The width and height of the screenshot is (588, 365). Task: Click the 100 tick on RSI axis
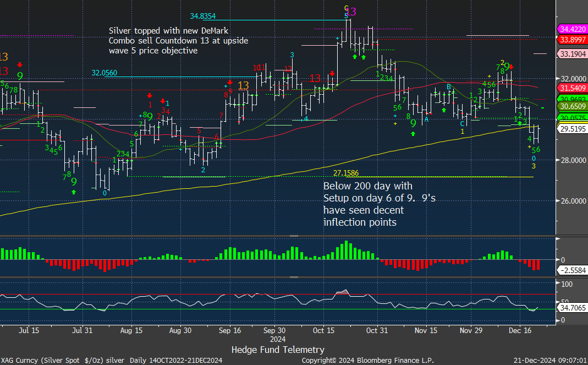[x=567, y=284]
